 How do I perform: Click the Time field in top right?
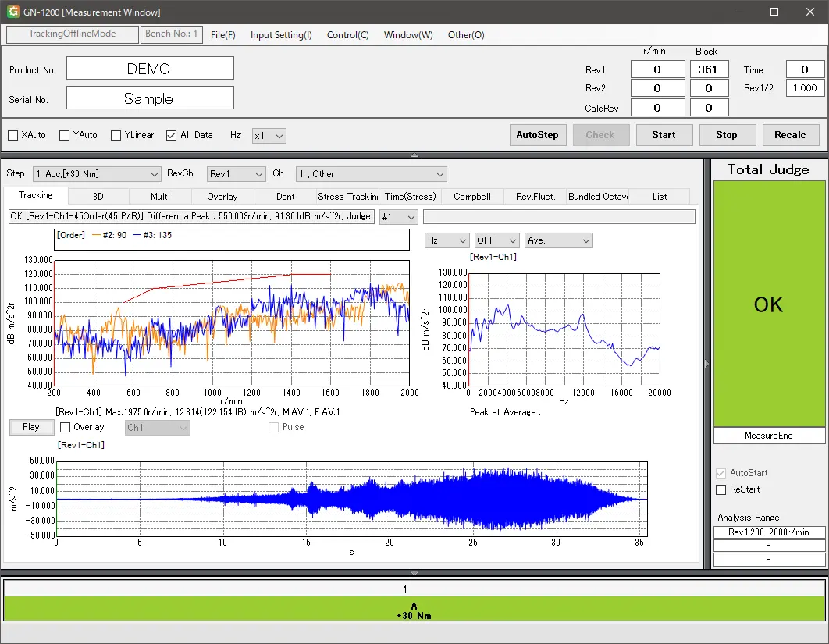click(x=806, y=69)
